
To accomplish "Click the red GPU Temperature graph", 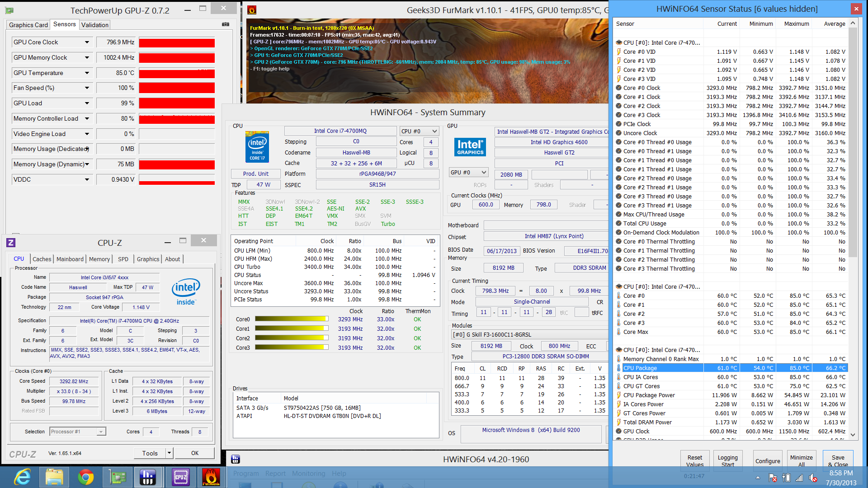I will [177, 73].
